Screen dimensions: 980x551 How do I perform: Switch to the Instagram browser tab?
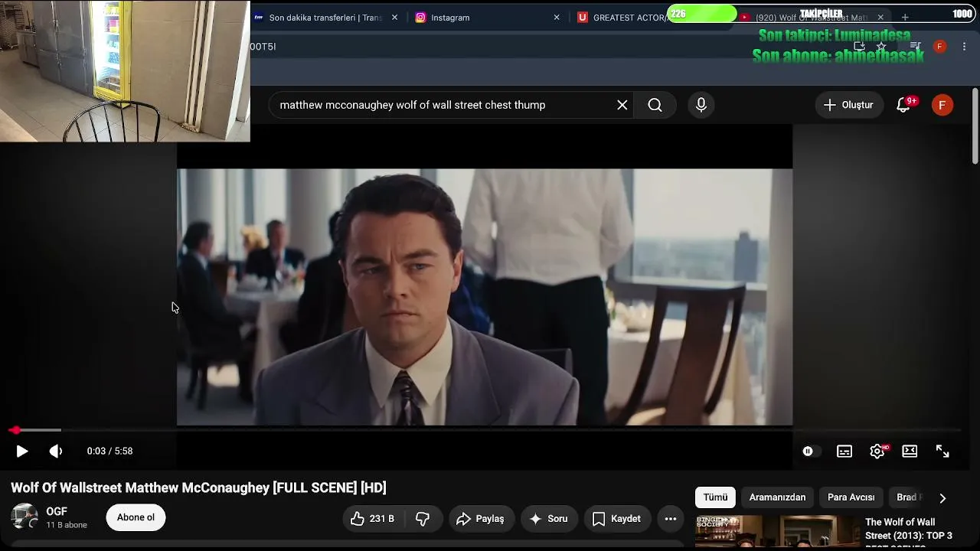click(450, 18)
